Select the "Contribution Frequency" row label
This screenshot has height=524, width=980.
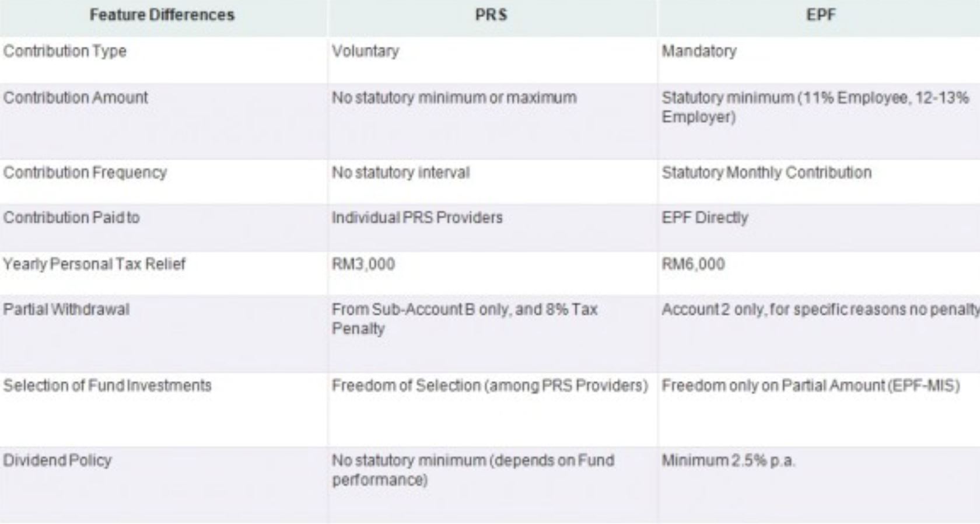point(85,173)
